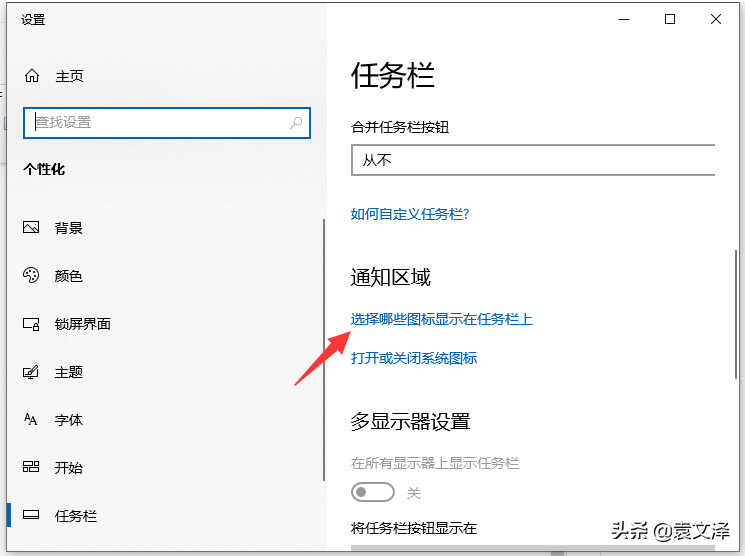745x556 pixels.
Task: Open 如何自定义任务栏? help link
Action: coord(410,214)
